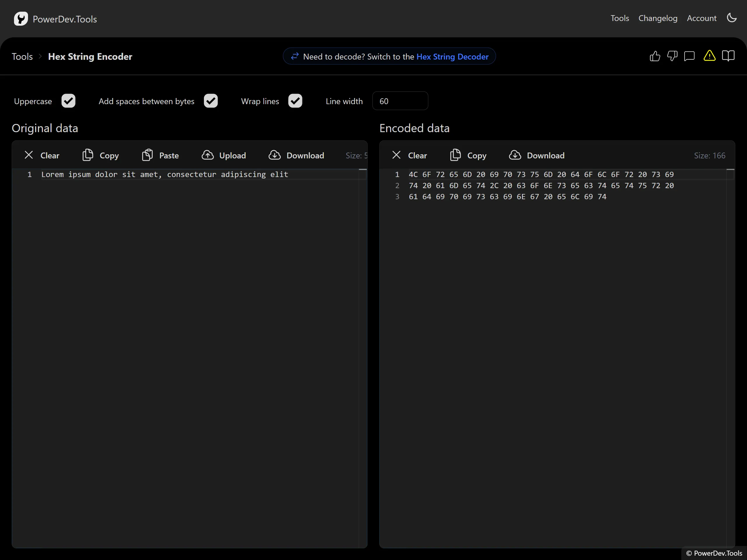Viewport: 747px width, 560px height.
Task: Open the documentation book icon
Action: click(728, 56)
